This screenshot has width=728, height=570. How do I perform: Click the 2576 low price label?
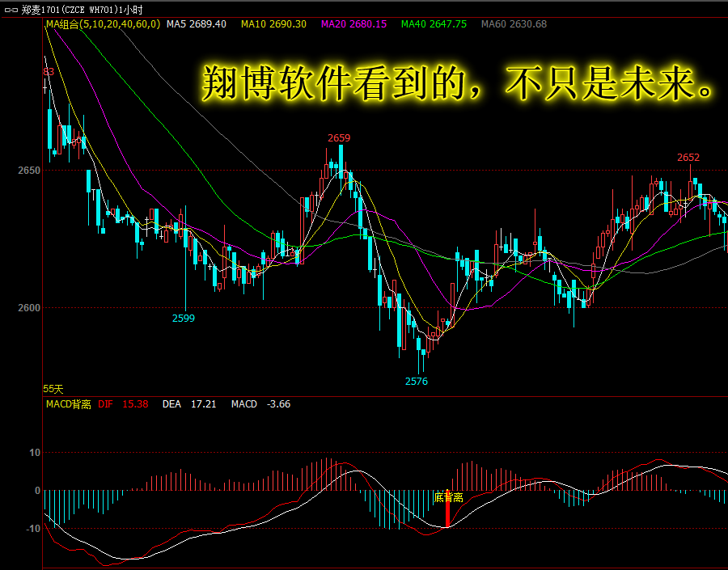pos(417,381)
